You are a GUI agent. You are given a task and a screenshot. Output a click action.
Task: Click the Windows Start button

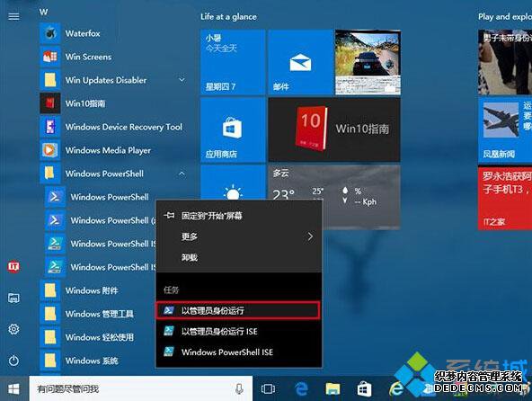tap(13, 388)
